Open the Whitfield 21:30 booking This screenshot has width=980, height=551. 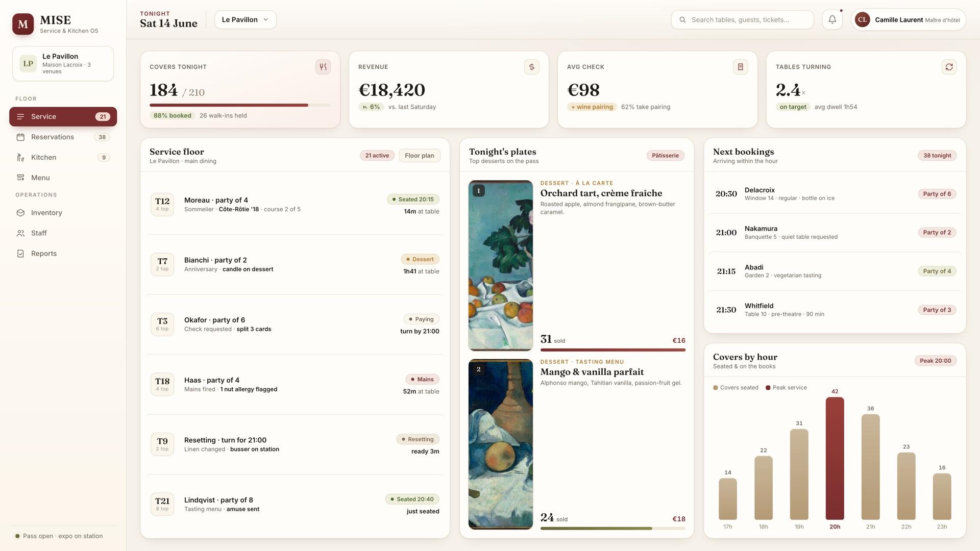click(835, 310)
